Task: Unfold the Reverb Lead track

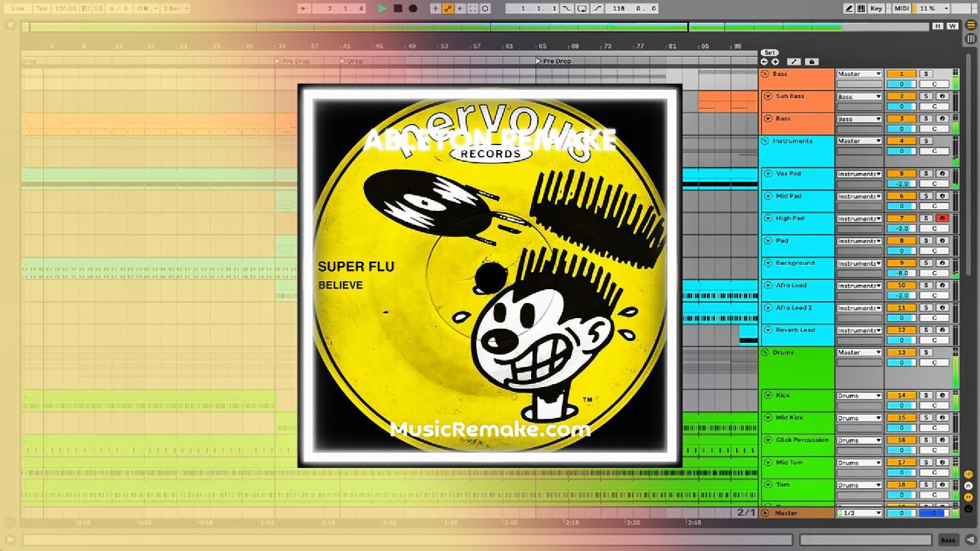Action: coord(768,331)
